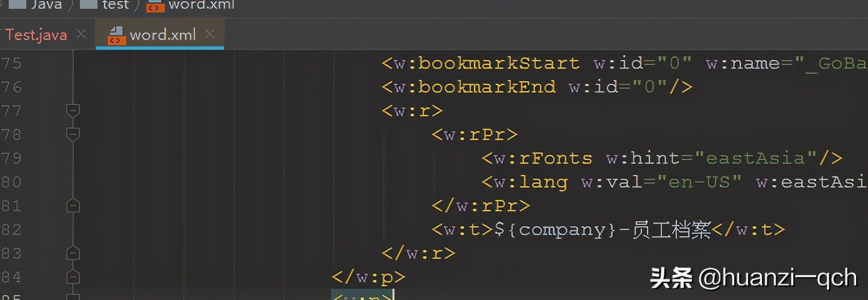Click the 员工档案 text in w:t

(671, 229)
